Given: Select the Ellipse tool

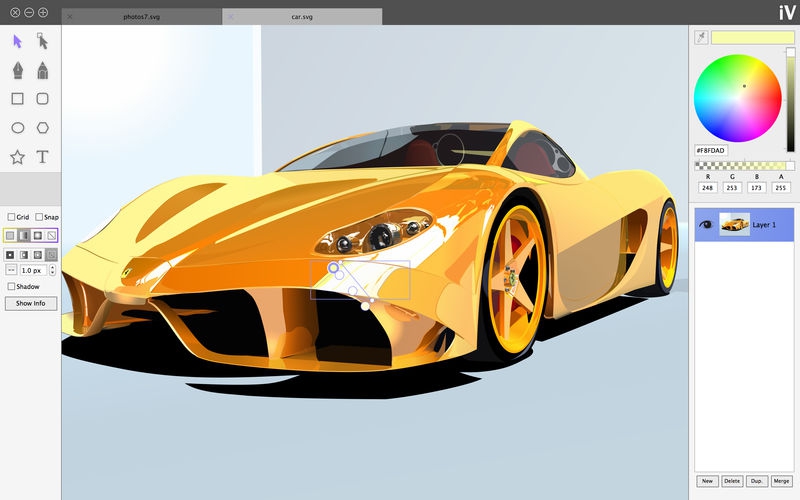Looking at the screenshot, I should [17, 128].
